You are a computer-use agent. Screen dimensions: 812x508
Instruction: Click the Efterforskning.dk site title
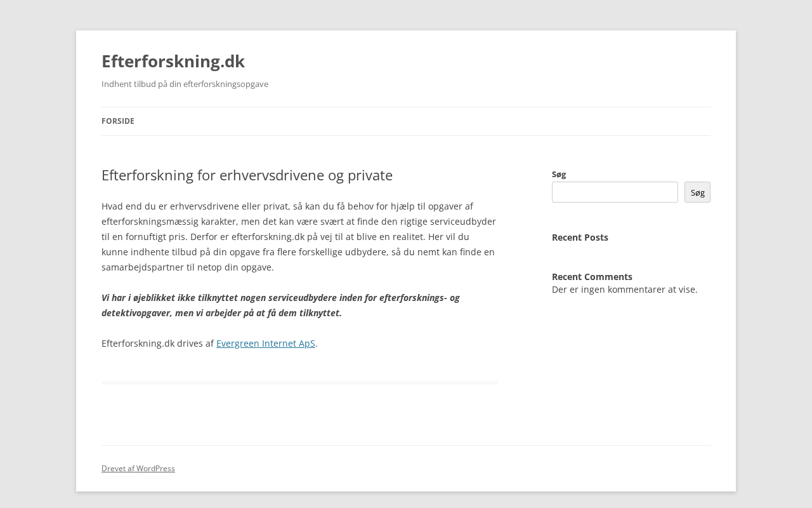(x=173, y=61)
